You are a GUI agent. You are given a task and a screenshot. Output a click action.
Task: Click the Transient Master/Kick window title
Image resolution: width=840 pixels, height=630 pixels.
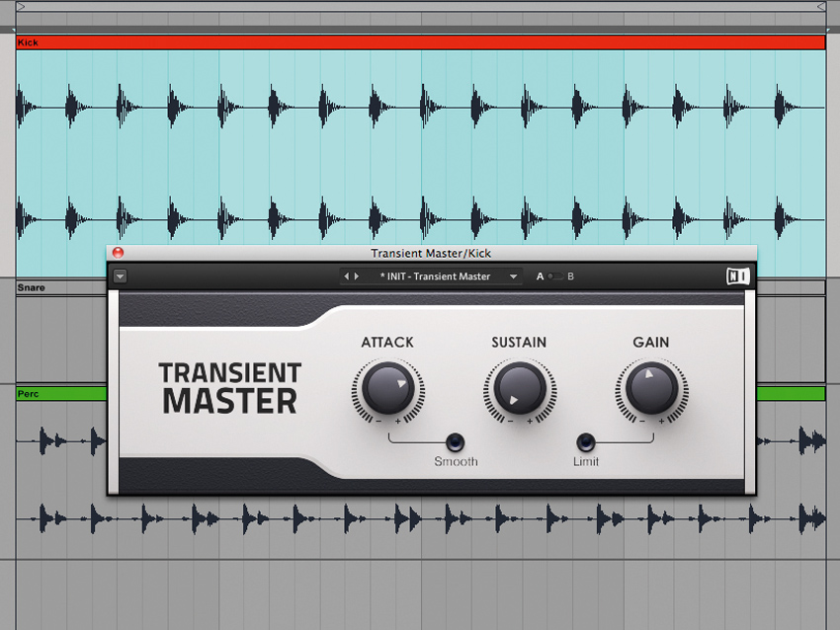click(x=431, y=253)
